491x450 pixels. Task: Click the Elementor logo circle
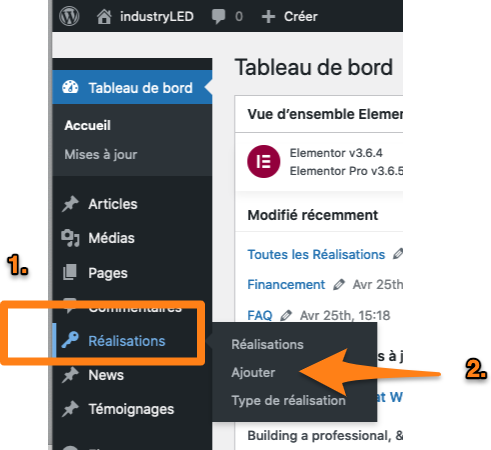[x=264, y=162]
